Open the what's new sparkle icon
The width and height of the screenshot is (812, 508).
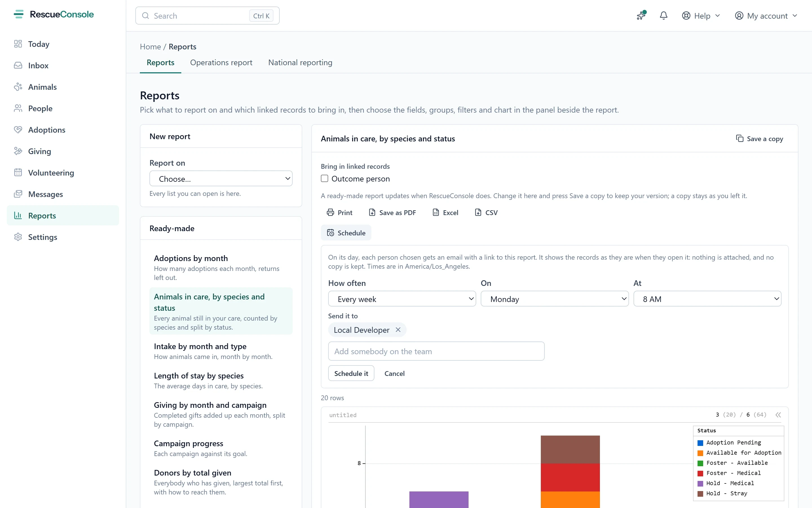[x=641, y=16]
